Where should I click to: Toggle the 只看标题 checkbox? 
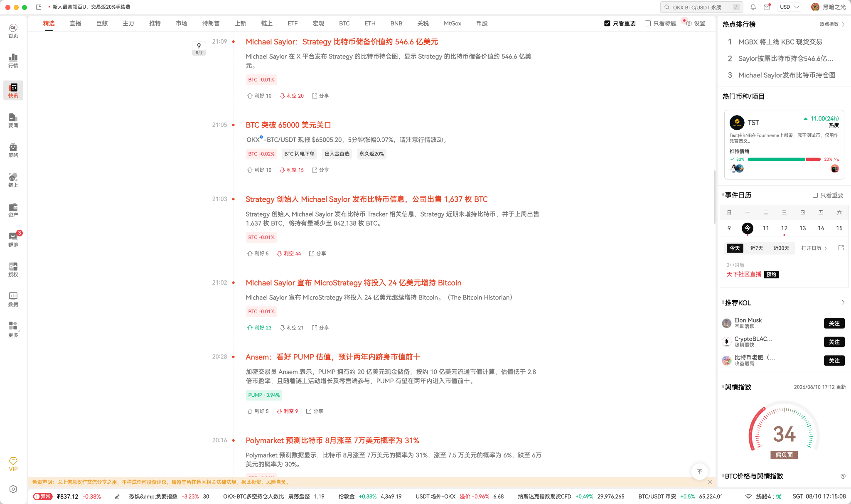pos(647,24)
